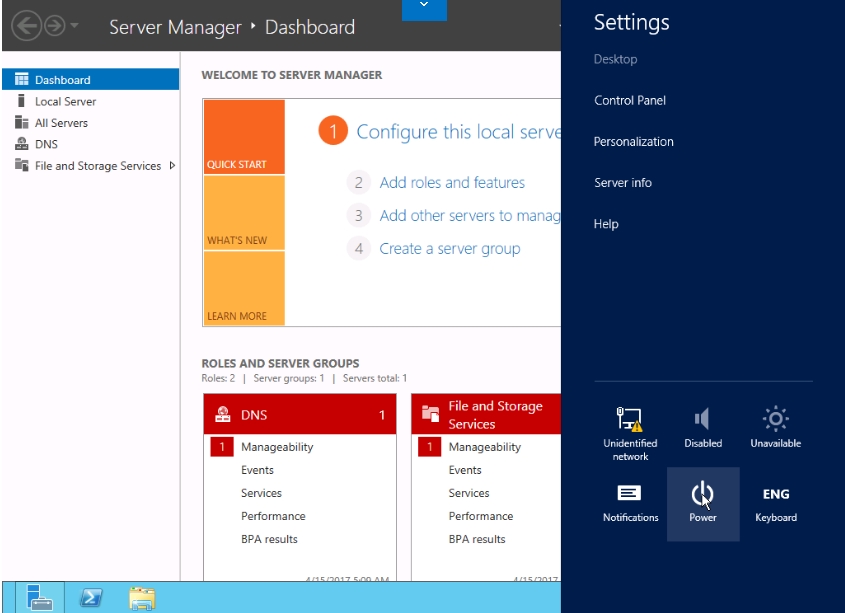Click the ENG Keyboard language button
This screenshot has width=845, height=613.
point(775,504)
